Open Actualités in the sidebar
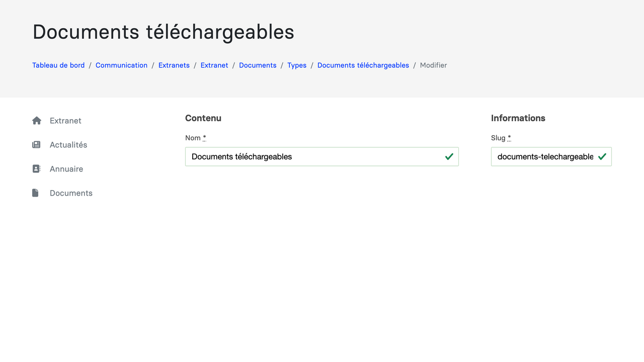644x362 pixels. tap(68, 145)
